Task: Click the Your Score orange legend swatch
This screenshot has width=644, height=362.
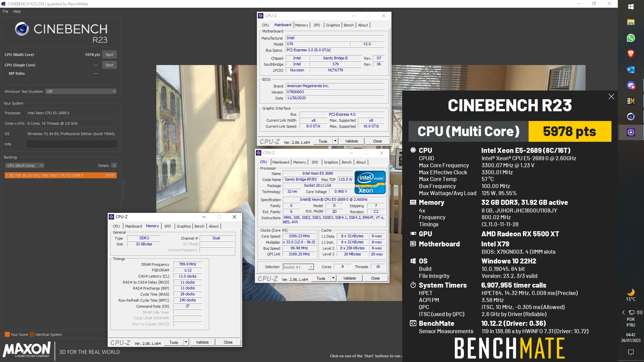Action: (x=7, y=335)
